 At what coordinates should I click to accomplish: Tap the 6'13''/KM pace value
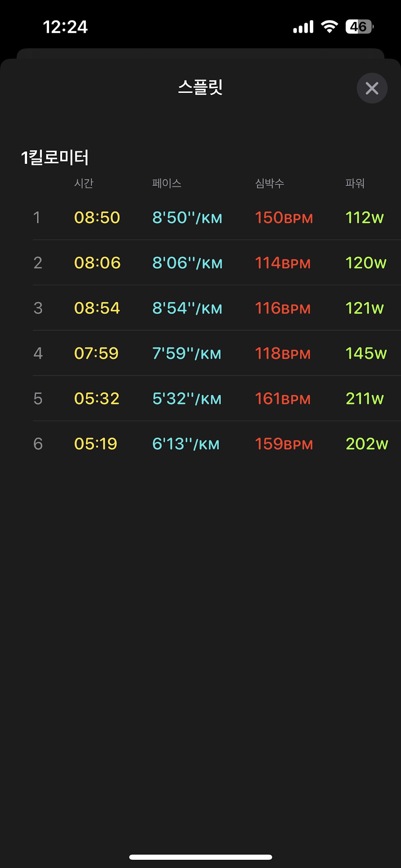[186, 444]
